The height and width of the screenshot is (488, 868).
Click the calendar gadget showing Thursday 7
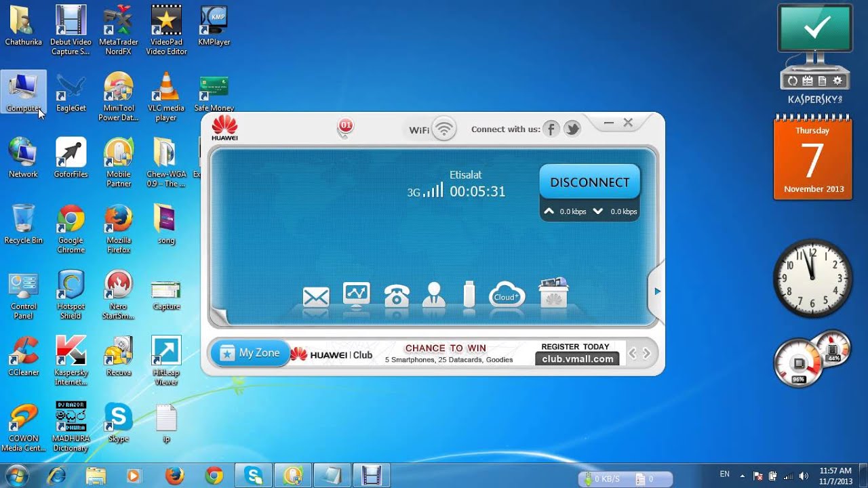[813, 157]
